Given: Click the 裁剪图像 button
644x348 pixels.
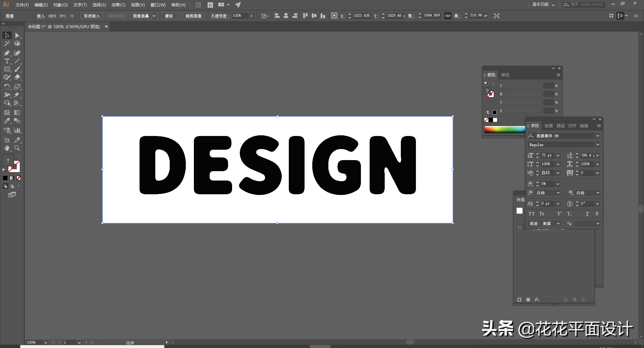Looking at the screenshot, I should coord(194,16).
